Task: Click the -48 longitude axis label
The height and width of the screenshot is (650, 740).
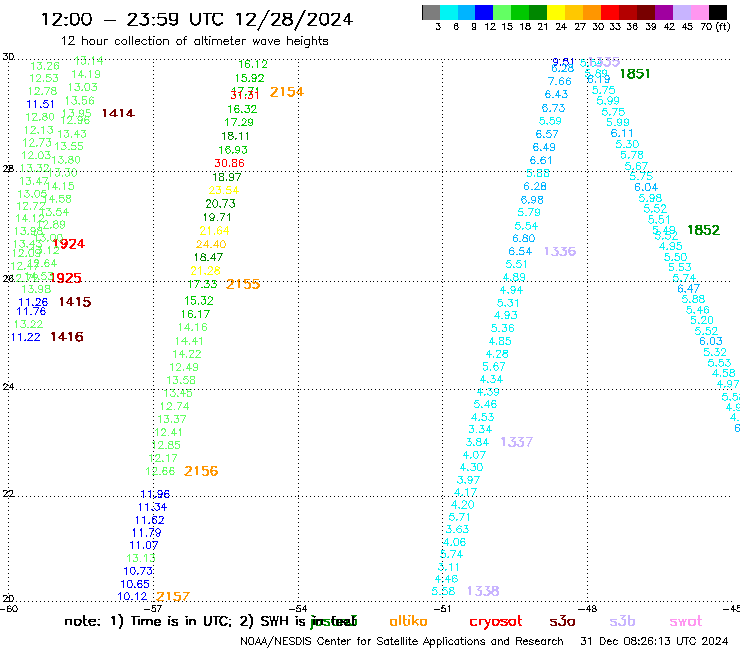Action: click(x=588, y=609)
